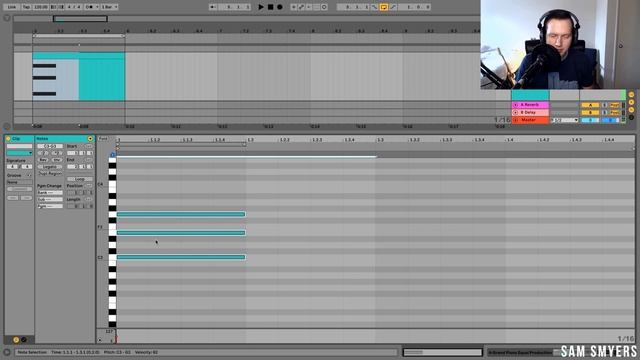Toggle B Delay track activator button
The width and height of the screenshot is (640, 360).
(590, 112)
